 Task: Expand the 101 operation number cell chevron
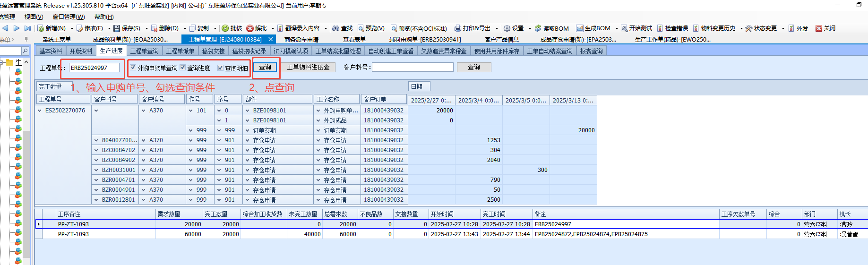[x=191, y=111]
